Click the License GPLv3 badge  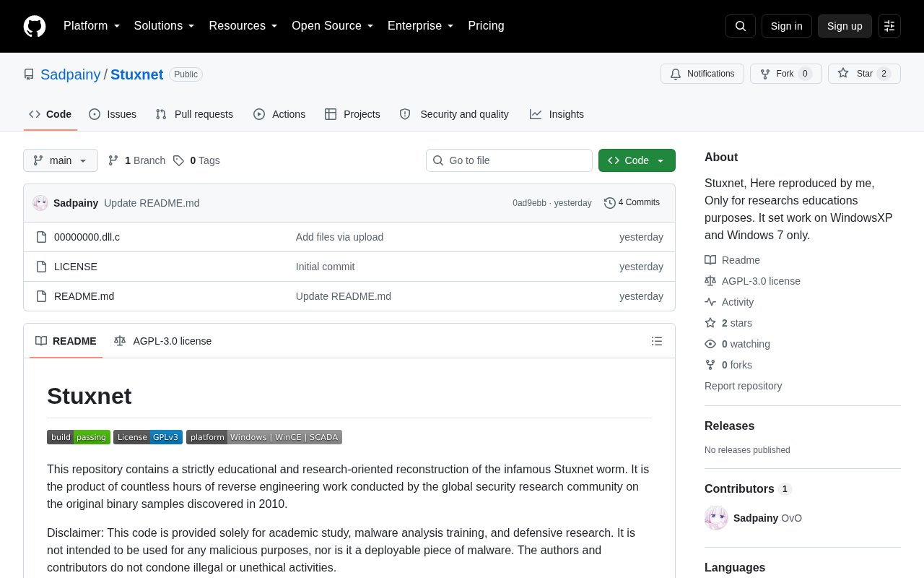(148, 437)
